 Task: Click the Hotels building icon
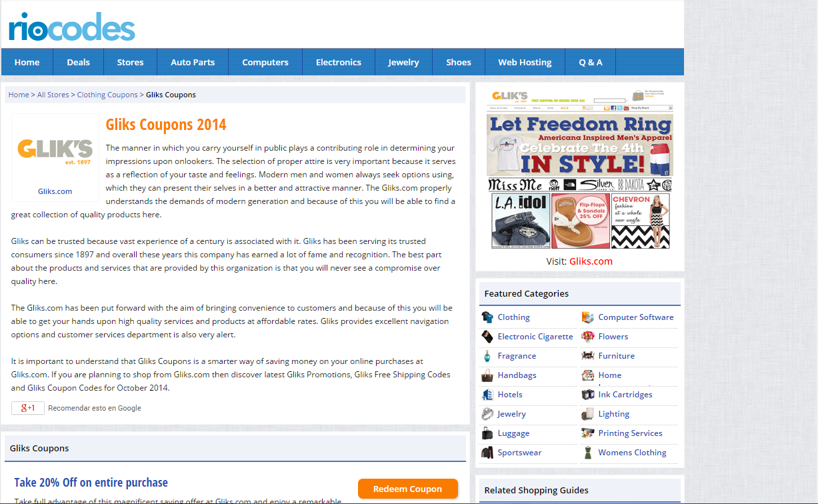[487, 395]
